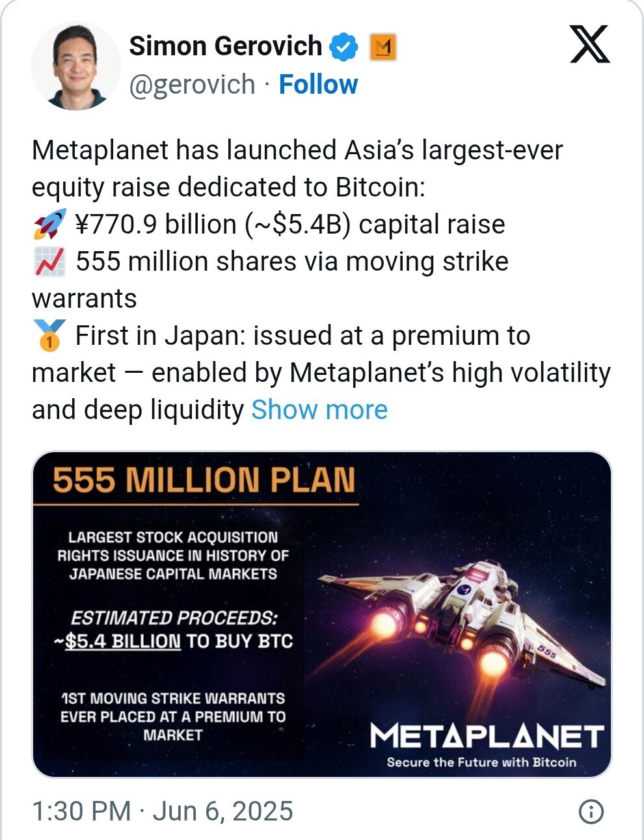
Task: Click the METAPLANET logo in the image
Action: [x=487, y=737]
